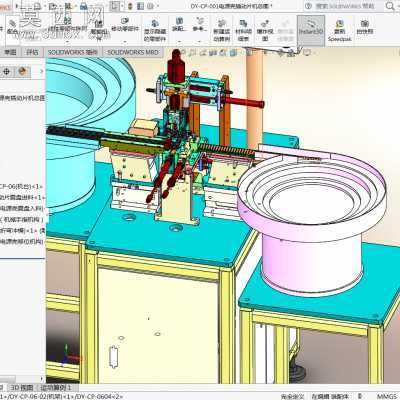The width and height of the screenshot is (400, 400).
Task: Select 折弯冲模<1> tree item
Action: pos(22,230)
